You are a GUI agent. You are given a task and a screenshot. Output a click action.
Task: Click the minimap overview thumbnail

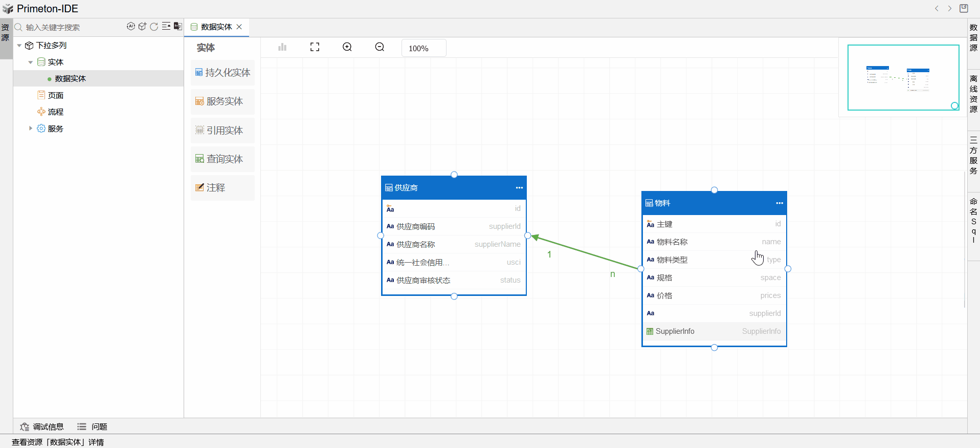pos(903,77)
